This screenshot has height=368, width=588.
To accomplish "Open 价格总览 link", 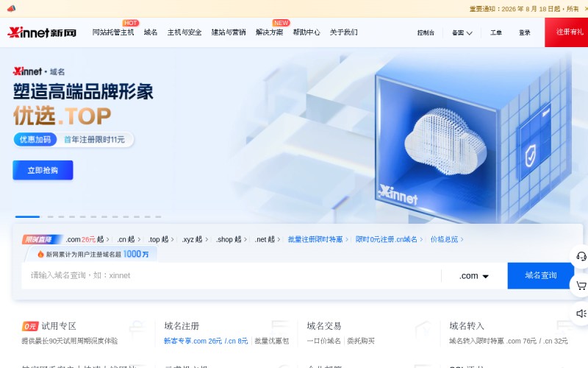I will [x=447, y=240].
